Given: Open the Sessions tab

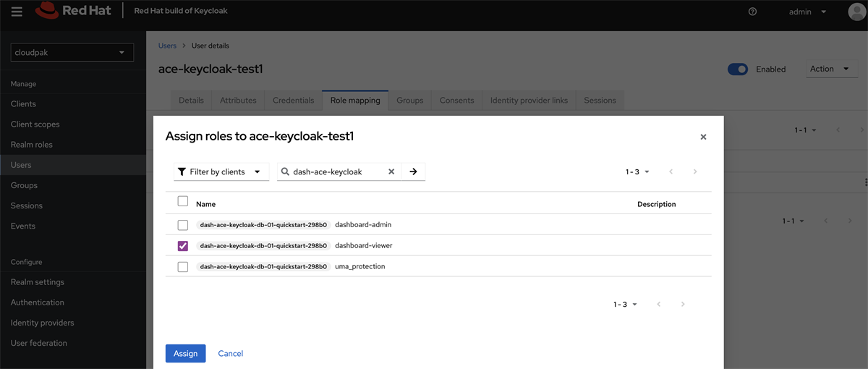Looking at the screenshot, I should coord(600,101).
